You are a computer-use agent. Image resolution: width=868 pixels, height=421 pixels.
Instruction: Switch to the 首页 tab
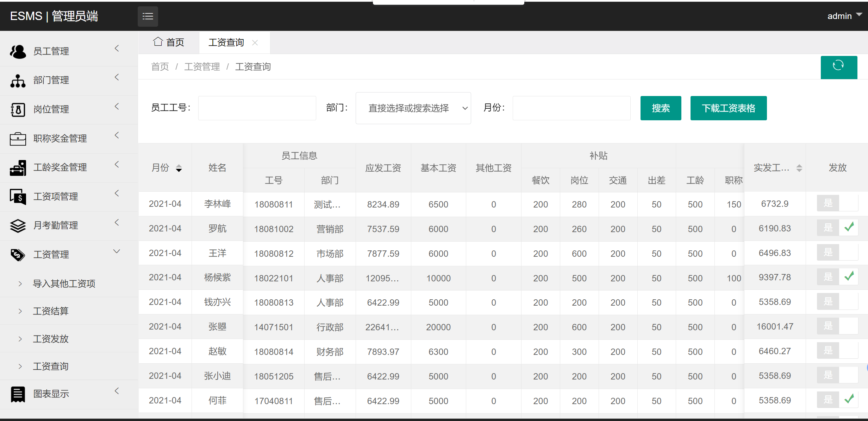click(169, 42)
